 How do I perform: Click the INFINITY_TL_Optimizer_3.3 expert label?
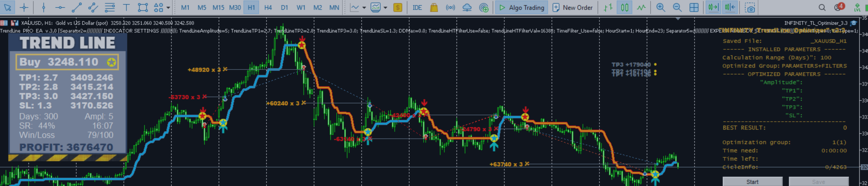(x=816, y=23)
